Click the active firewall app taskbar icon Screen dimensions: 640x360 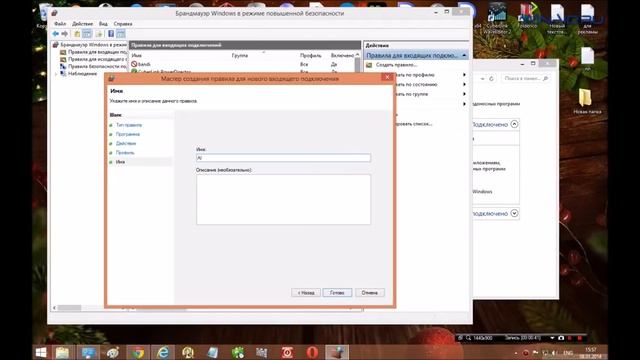click(x=337, y=352)
